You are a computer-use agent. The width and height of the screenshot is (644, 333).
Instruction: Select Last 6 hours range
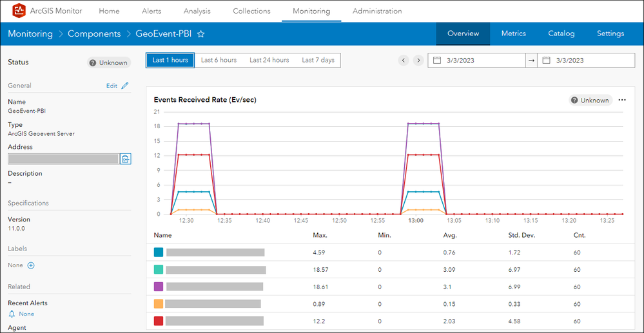click(219, 60)
